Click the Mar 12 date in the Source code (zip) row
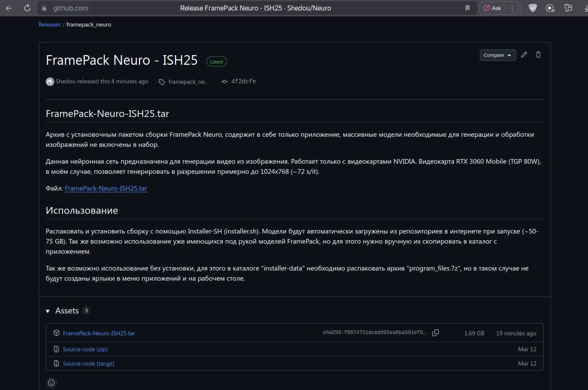This screenshot has height=390, width=588. (x=527, y=349)
